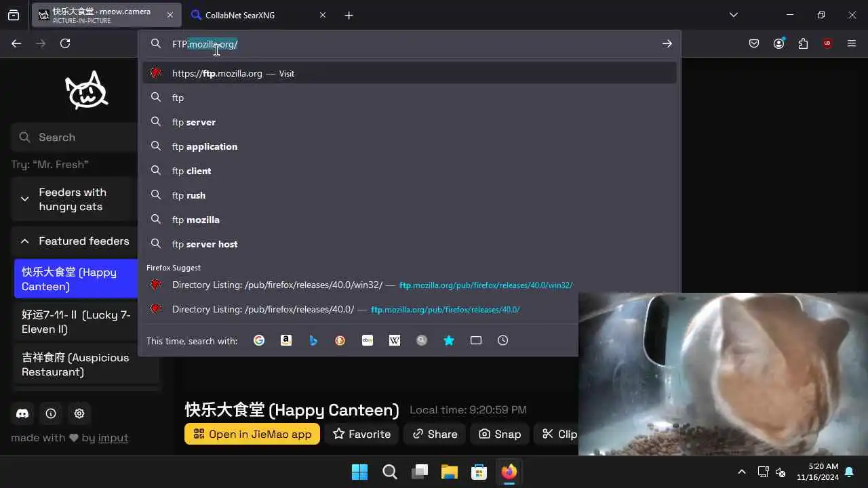Screen dimensions: 868x488
Task: Open the Discord link icon
Action: click(22, 413)
